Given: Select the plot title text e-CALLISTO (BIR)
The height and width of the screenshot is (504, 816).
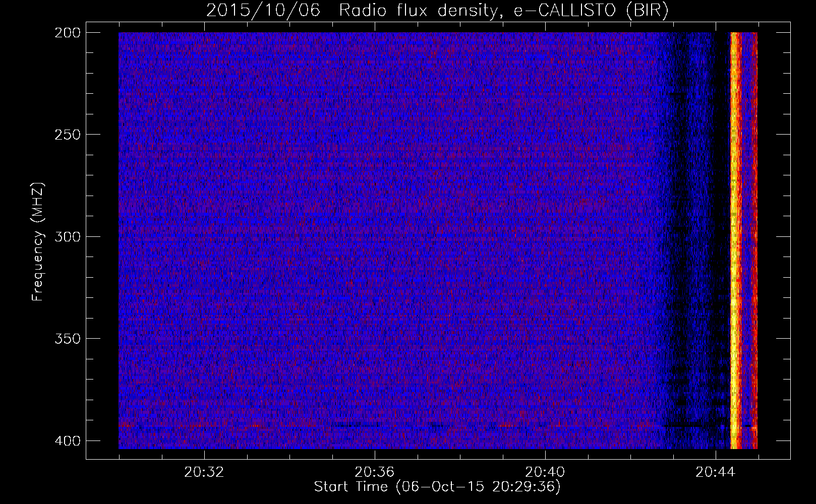Looking at the screenshot, I should tap(591, 11).
